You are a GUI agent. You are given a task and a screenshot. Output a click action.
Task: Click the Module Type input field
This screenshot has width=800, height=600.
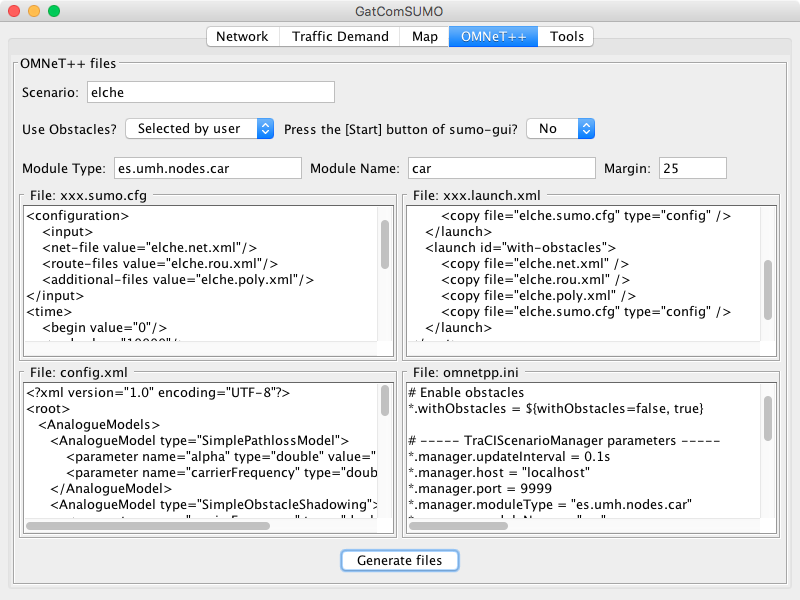click(206, 168)
